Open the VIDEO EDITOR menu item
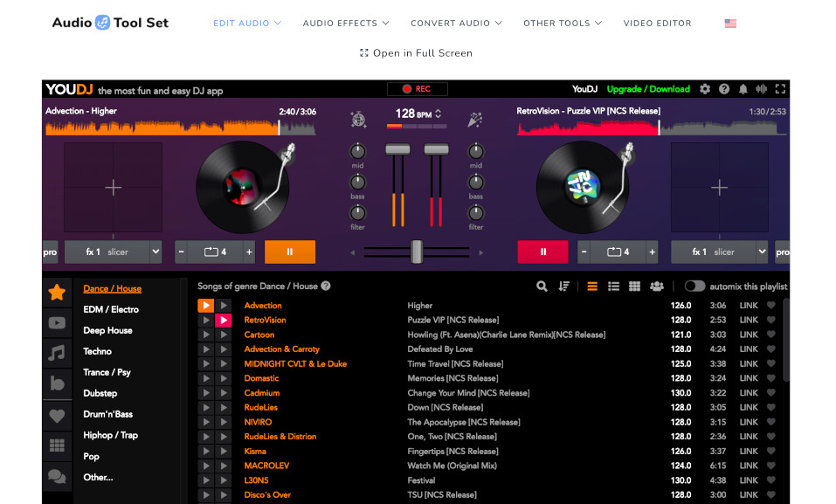The width and height of the screenshot is (836, 504). click(x=658, y=23)
